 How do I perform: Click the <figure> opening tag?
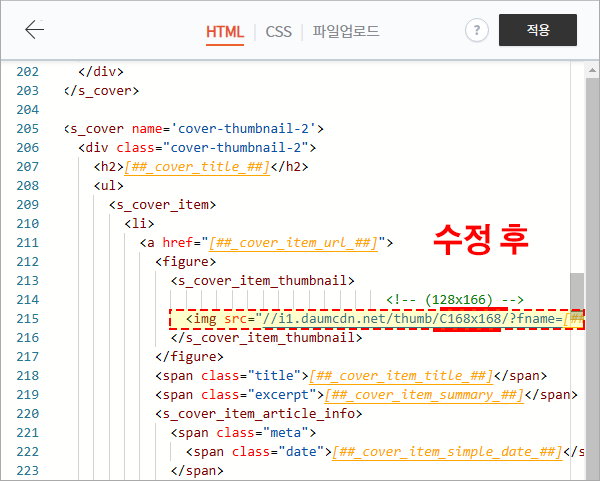coord(186,262)
